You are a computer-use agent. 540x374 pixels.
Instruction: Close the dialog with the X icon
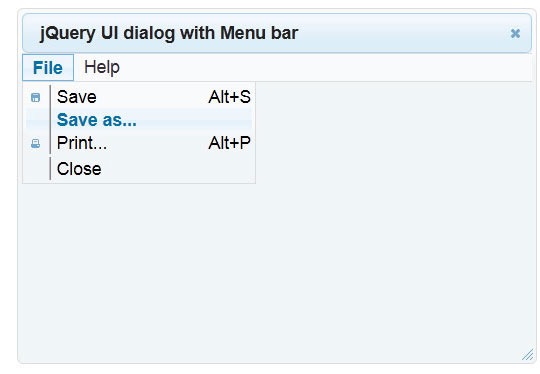pyautogui.click(x=515, y=33)
